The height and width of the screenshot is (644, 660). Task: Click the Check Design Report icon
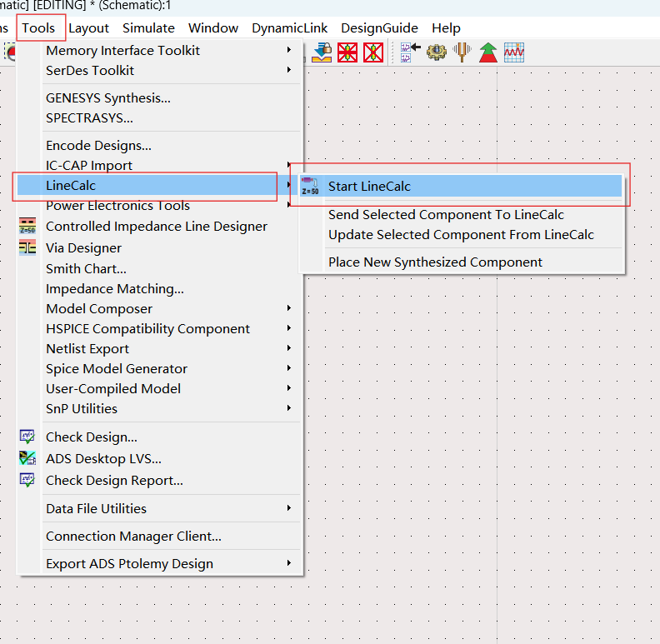[x=27, y=480]
